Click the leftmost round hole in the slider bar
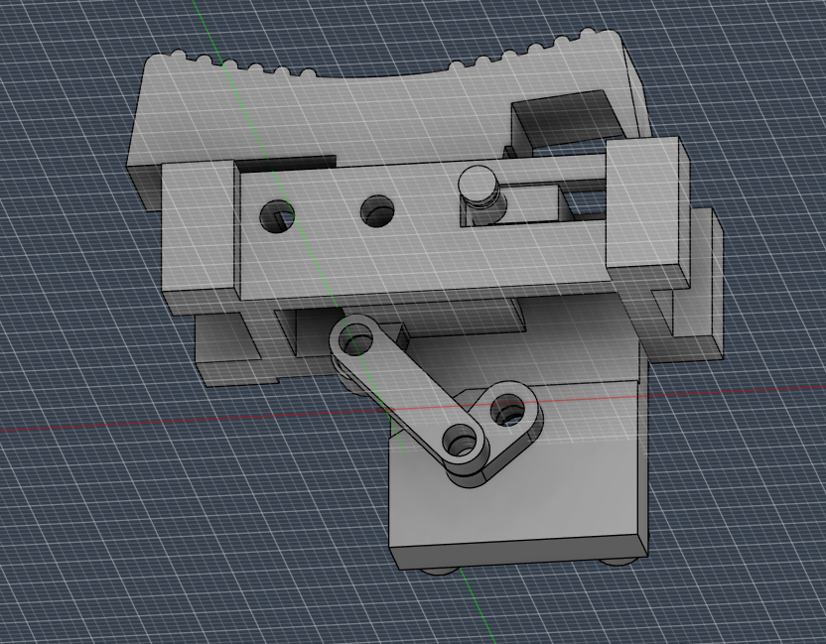This screenshot has height=644, width=826. click(x=277, y=216)
